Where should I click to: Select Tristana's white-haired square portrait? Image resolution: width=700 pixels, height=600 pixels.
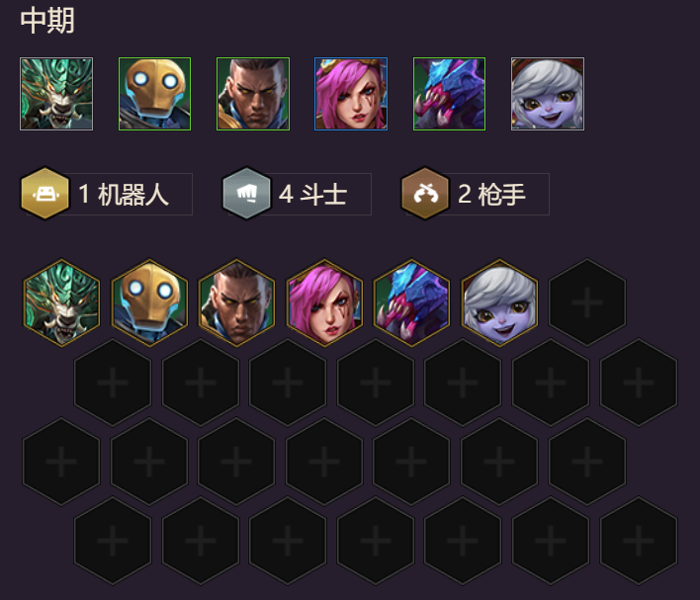tap(548, 94)
